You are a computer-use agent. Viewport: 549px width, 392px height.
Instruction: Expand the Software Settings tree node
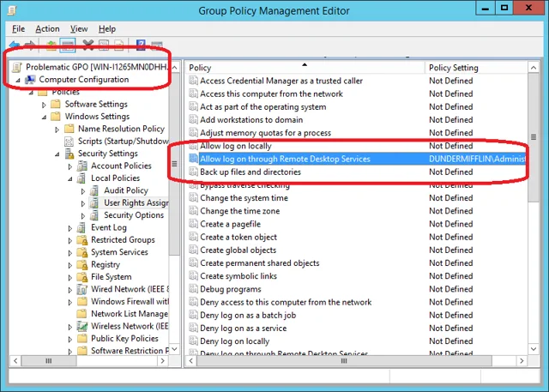(44, 105)
